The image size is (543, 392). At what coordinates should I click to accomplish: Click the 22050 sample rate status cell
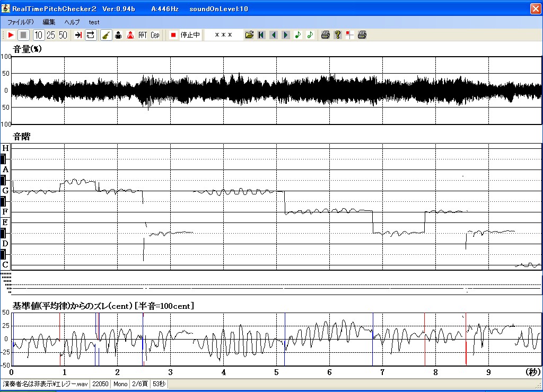tap(100, 384)
